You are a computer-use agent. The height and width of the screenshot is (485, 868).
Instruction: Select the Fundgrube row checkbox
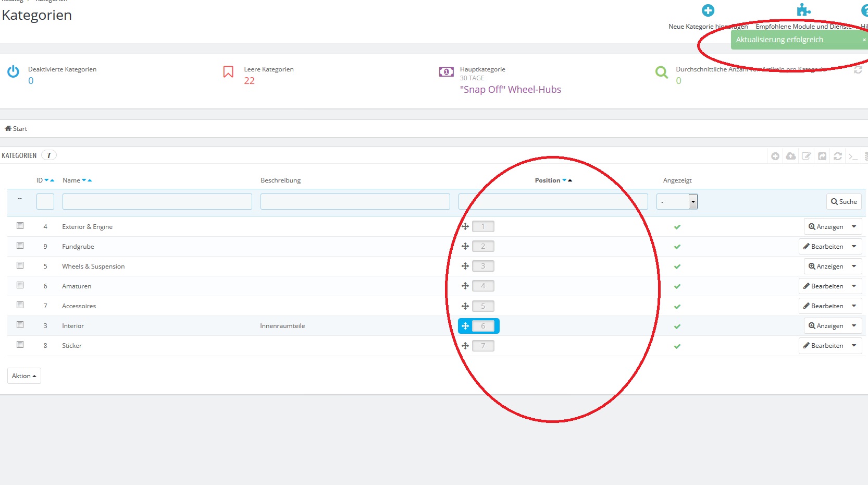point(20,246)
